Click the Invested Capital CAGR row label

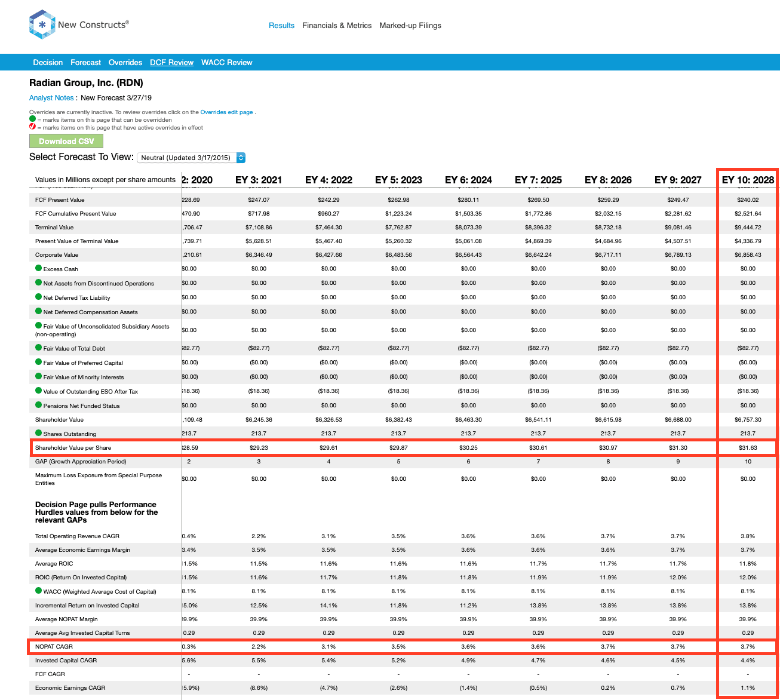coord(66,661)
